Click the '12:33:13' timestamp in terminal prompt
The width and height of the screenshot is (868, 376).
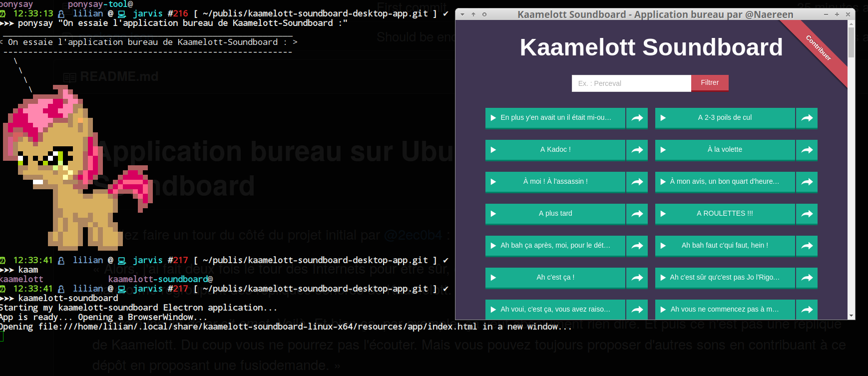33,13
